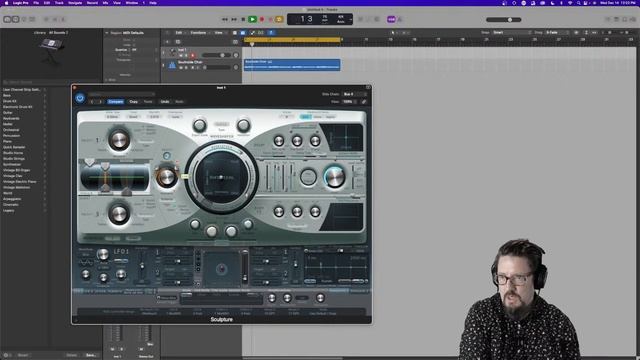The image size is (640, 360).
Task: Open tracks area Functions menu
Action: coord(199,33)
